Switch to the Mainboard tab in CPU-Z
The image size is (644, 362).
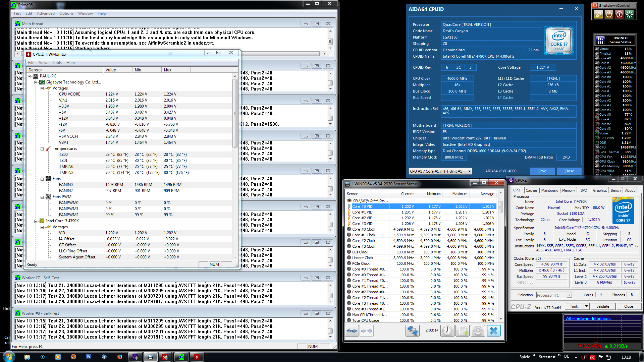550,190
